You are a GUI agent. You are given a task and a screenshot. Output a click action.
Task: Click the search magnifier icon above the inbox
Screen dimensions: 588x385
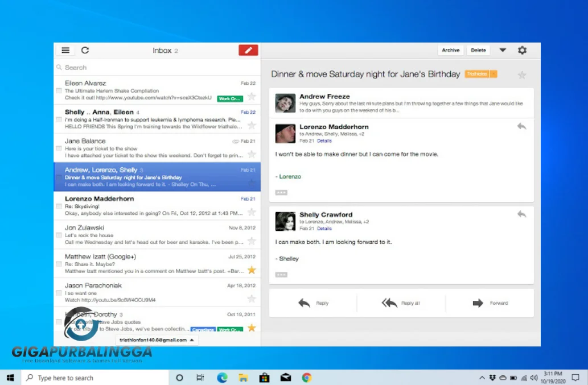[x=59, y=67]
